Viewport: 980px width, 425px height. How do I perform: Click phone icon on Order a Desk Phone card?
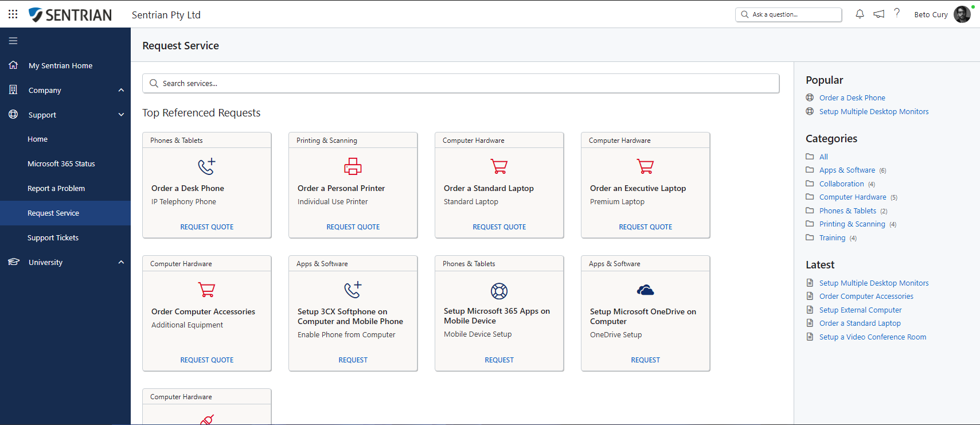point(206,166)
